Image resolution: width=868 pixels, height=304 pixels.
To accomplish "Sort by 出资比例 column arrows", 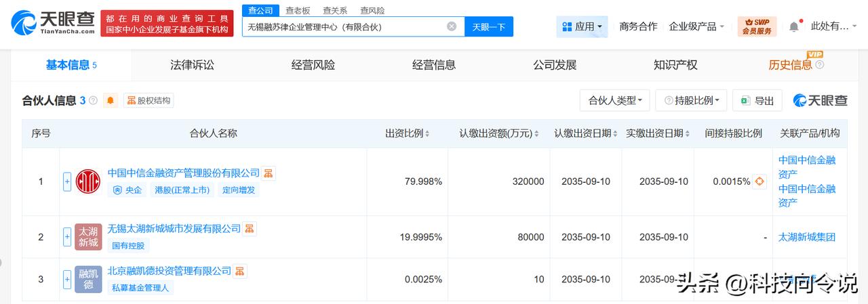I will (427, 133).
